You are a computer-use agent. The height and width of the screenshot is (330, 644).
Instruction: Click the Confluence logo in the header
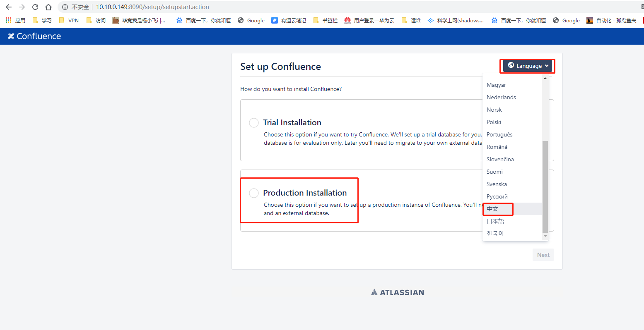point(34,36)
